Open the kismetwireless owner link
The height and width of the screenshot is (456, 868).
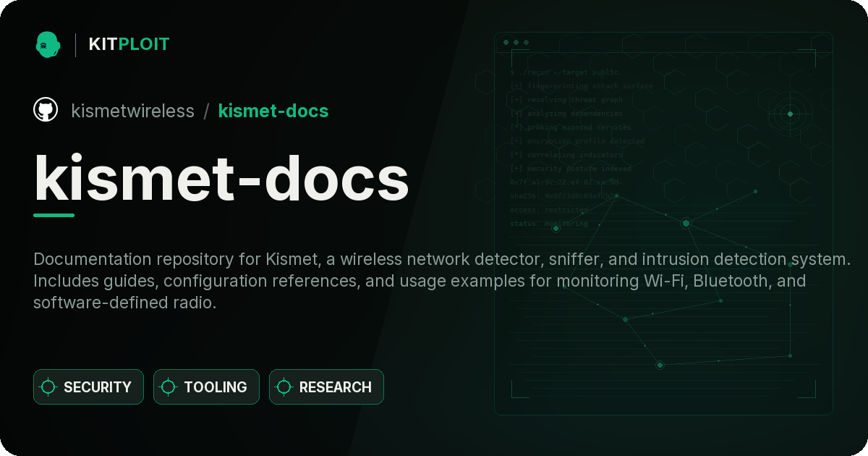tap(133, 111)
